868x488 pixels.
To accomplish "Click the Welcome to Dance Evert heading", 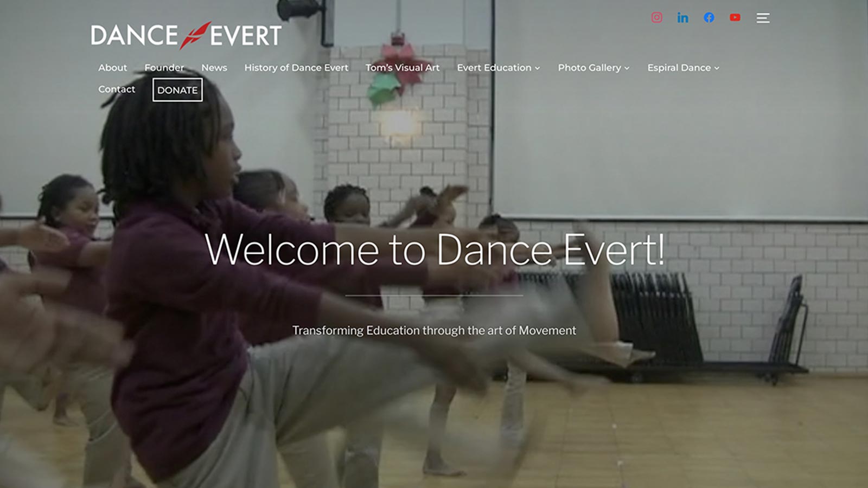I will tap(435, 249).
